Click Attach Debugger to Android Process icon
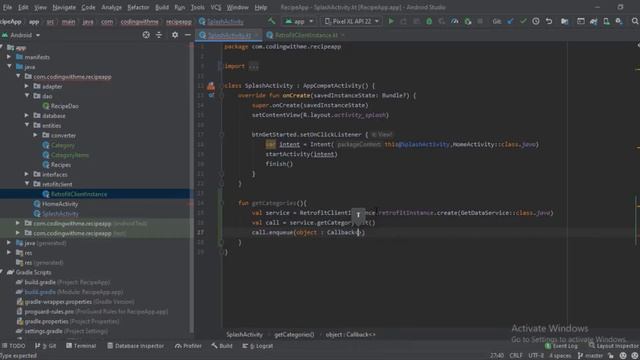The width and height of the screenshot is (640, 360). 468,21
